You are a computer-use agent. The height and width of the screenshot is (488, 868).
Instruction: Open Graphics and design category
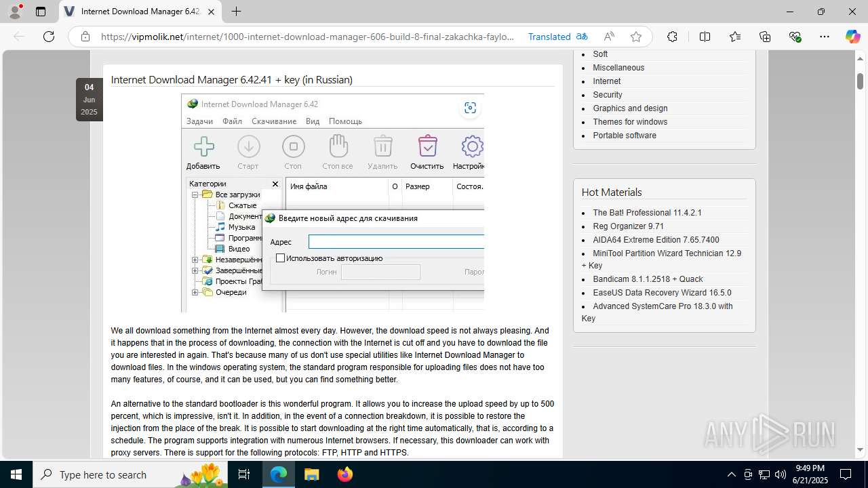[630, 108]
